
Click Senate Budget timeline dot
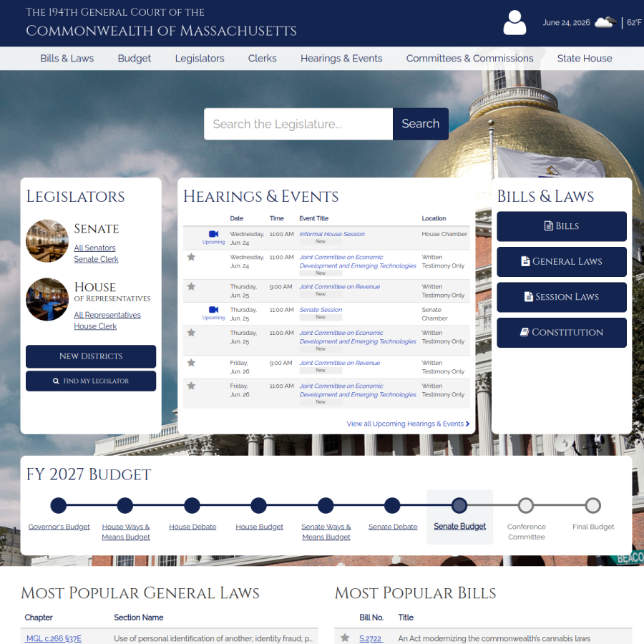(x=459, y=506)
